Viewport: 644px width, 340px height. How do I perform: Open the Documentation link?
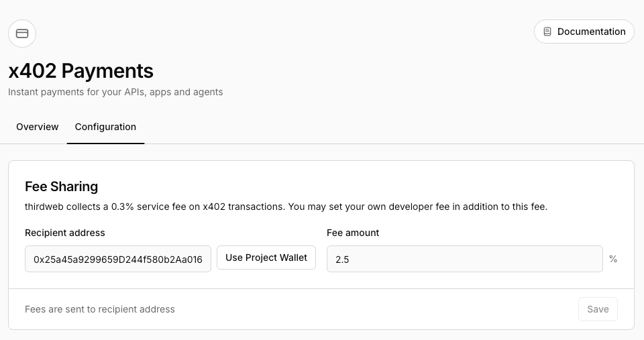click(584, 32)
